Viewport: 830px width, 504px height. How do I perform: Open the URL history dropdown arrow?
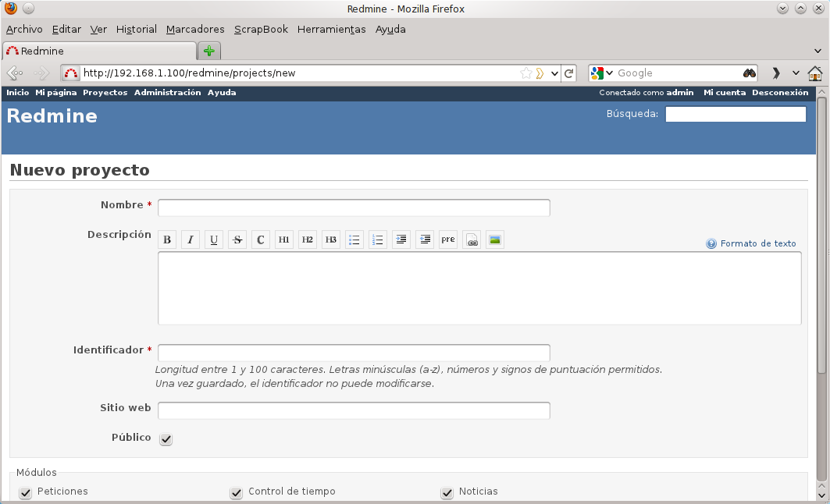(x=554, y=73)
